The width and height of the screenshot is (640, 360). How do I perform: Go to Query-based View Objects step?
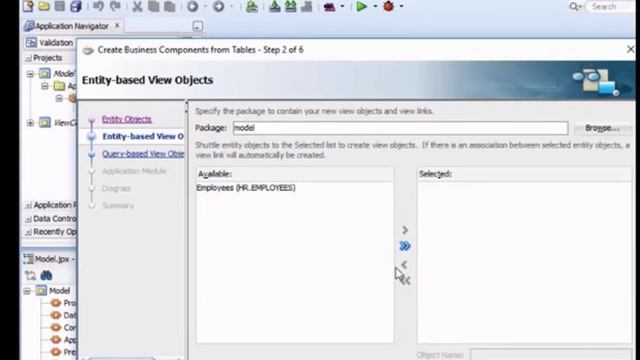tap(143, 154)
